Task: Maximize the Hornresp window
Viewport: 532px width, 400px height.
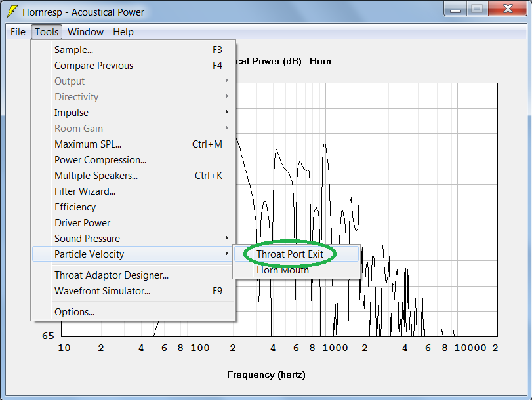Action: [477, 9]
